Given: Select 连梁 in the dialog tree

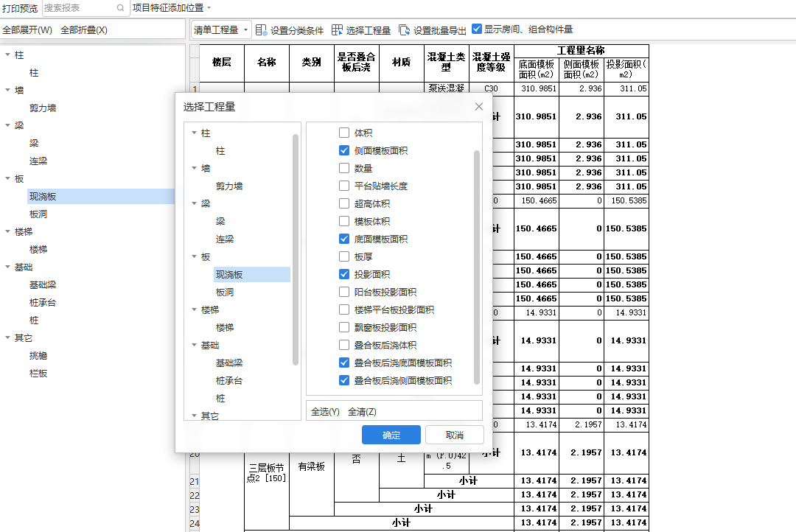Looking at the screenshot, I should (225, 239).
